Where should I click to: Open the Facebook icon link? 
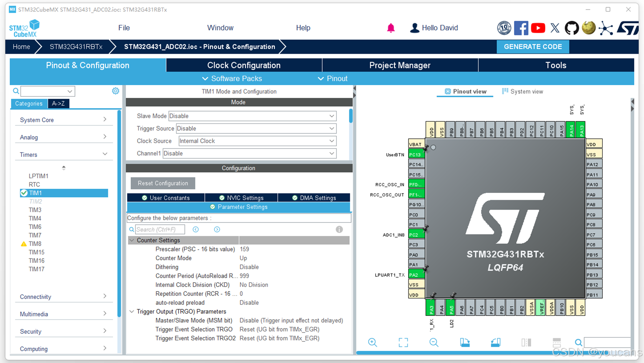click(521, 28)
